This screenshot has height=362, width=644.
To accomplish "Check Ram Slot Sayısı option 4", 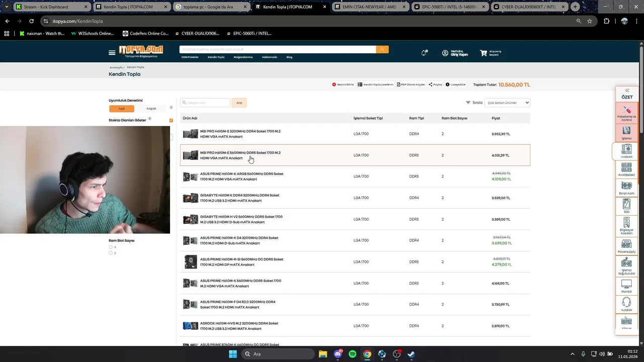I will (111, 247).
